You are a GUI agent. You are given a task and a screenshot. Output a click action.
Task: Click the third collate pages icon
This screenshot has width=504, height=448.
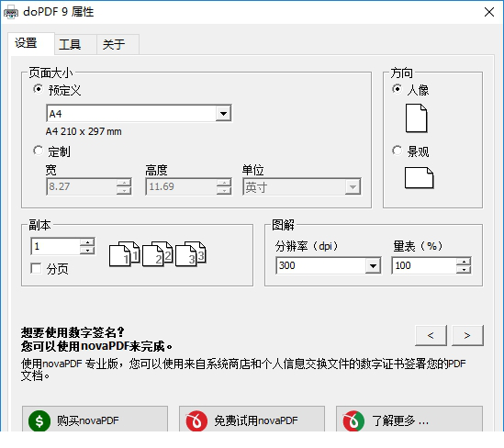[x=191, y=254]
